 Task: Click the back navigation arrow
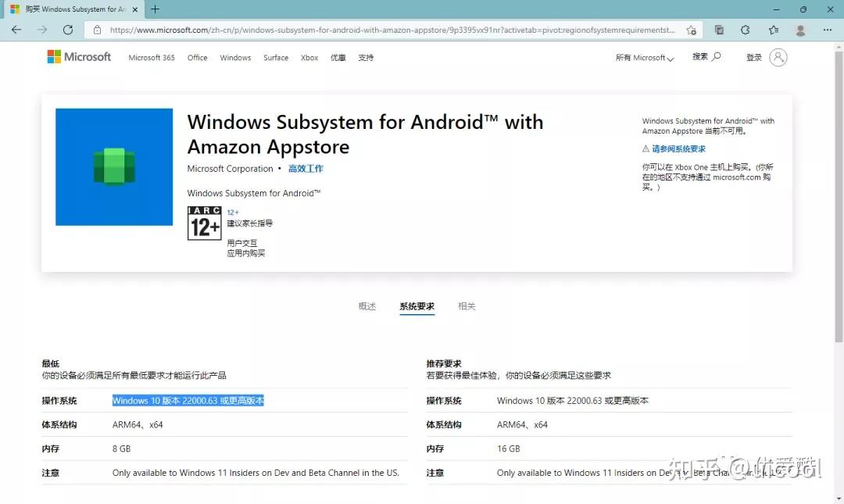[x=16, y=30]
